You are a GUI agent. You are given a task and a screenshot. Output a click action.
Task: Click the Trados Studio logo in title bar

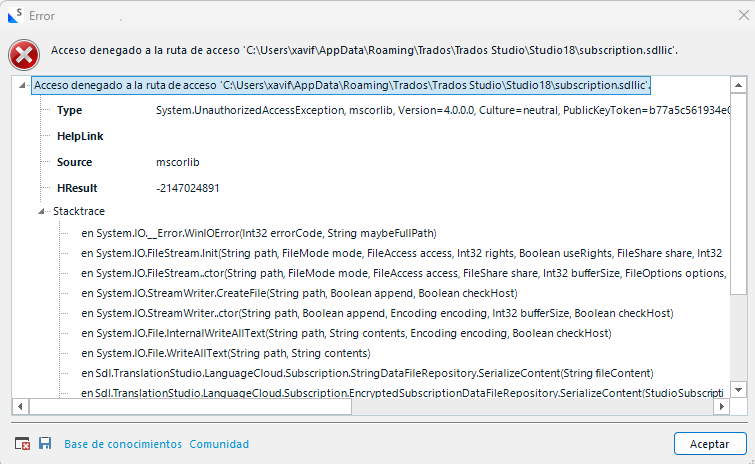pyautogui.click(x=15, y=15)
